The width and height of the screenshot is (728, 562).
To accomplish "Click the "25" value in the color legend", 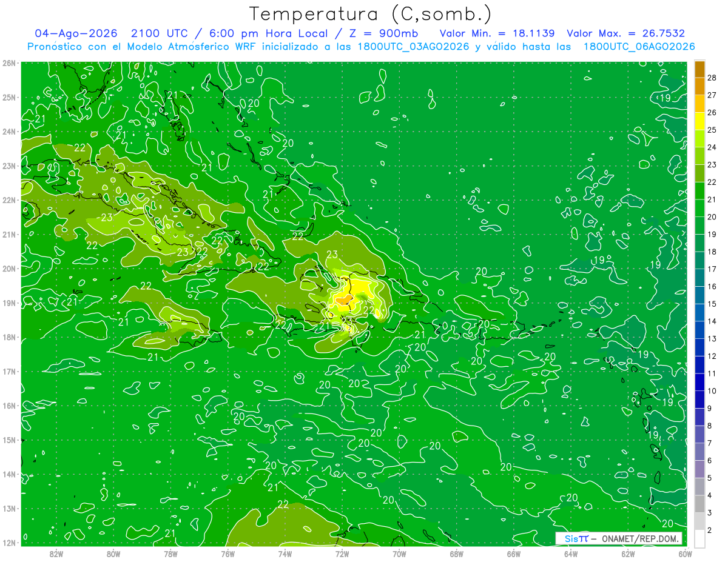I will (712, 130).
